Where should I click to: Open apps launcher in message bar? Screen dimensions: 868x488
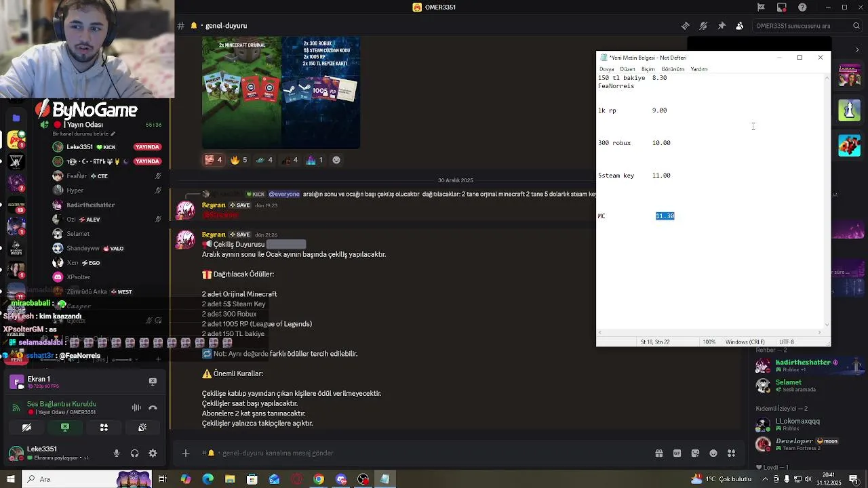tap(731, 453)
